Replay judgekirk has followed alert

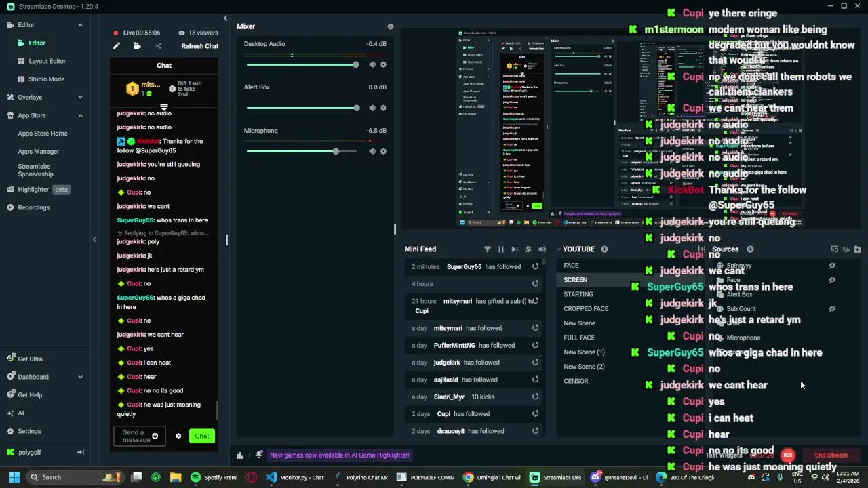click(x=535, y=363)
